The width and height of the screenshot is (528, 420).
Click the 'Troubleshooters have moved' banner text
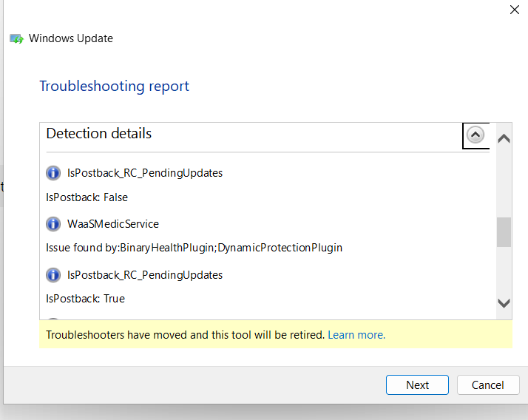185,335
